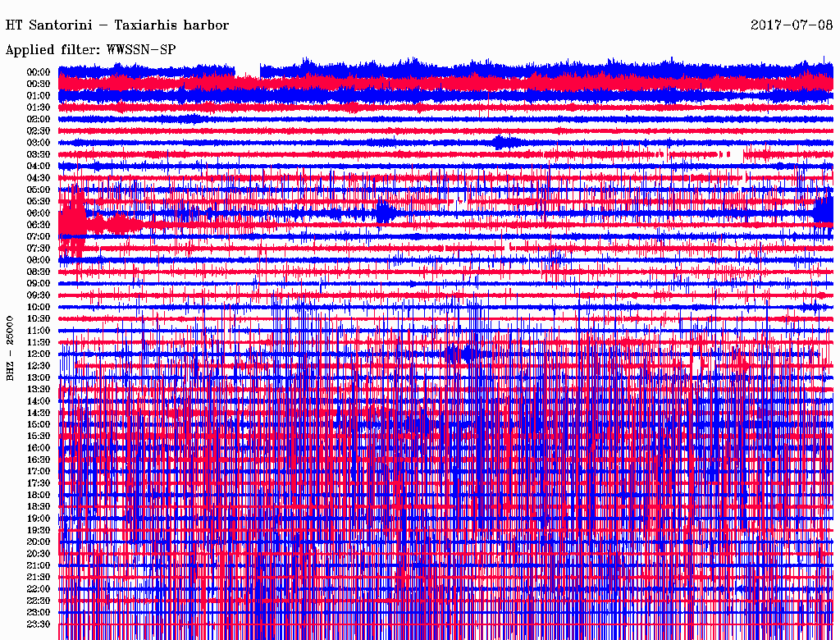Select the 00:00 time label
The height and width of the screenshot is (640, 840).
pos(39,72)
